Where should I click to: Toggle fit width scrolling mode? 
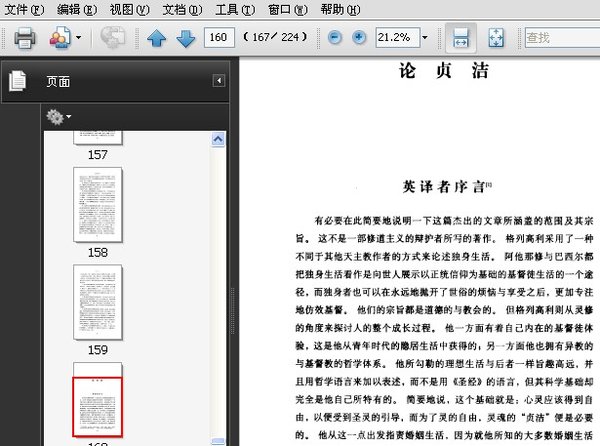point(461,39)
